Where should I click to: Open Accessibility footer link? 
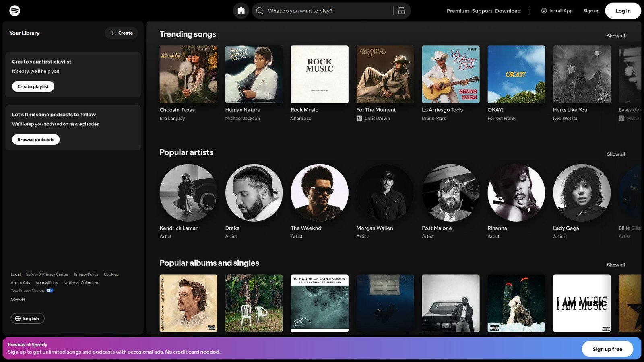click(47, 283)
